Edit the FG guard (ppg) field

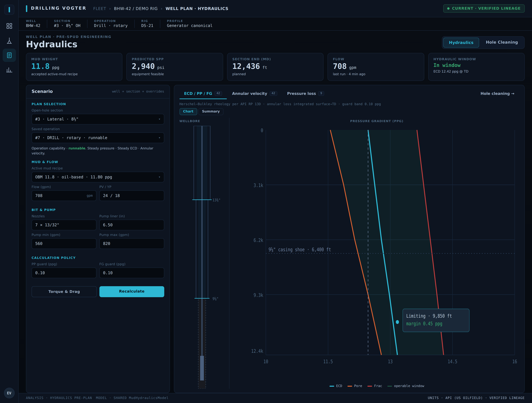(132, 273)
